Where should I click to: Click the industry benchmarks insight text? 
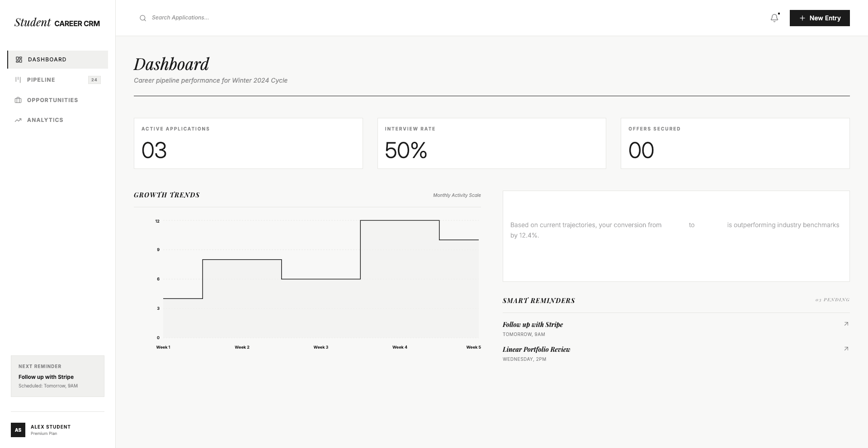point(675,230)
